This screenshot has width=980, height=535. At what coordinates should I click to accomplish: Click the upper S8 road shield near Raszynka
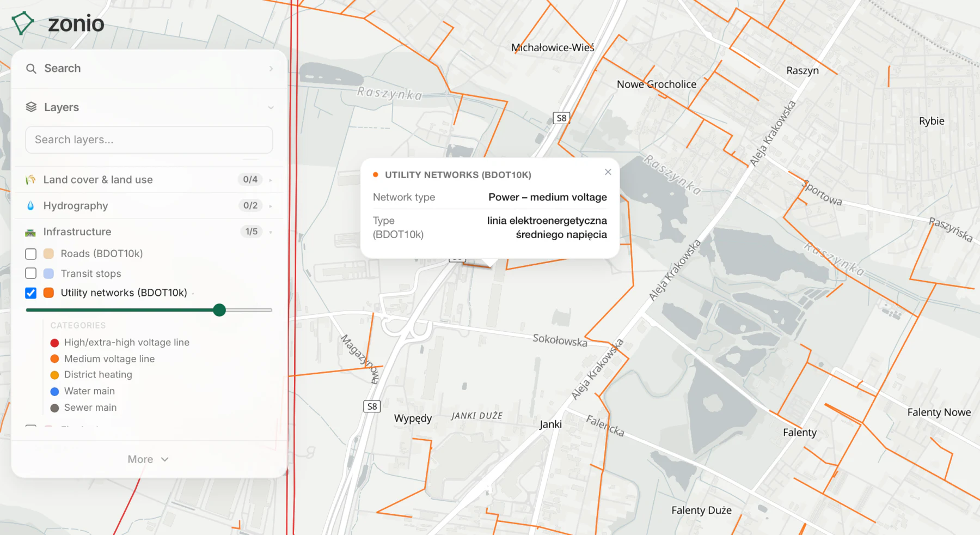tap(561, 118)
